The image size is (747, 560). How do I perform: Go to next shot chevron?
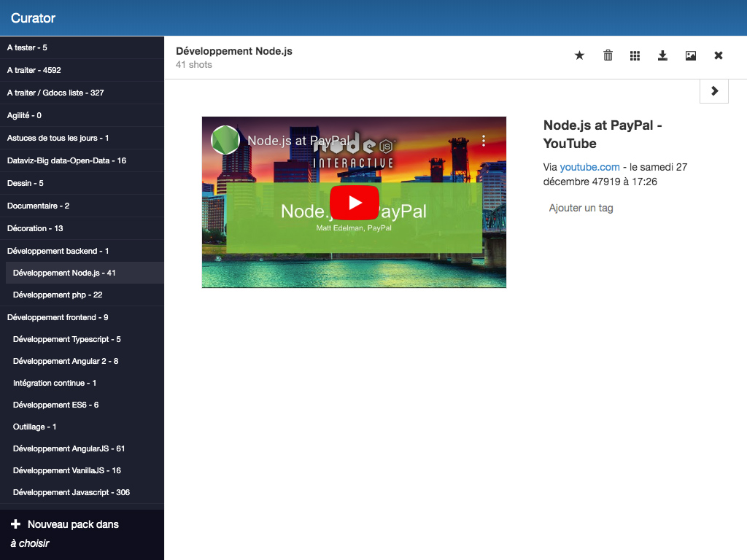point(713,91)
